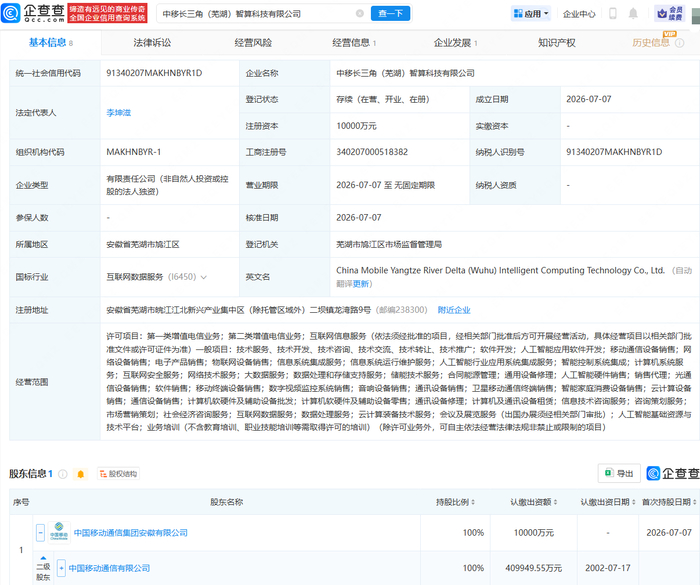Expand the 互联网数据服务 industry chevron
The height and width of the screenshot is (585, 700).
tap(204, 277)
